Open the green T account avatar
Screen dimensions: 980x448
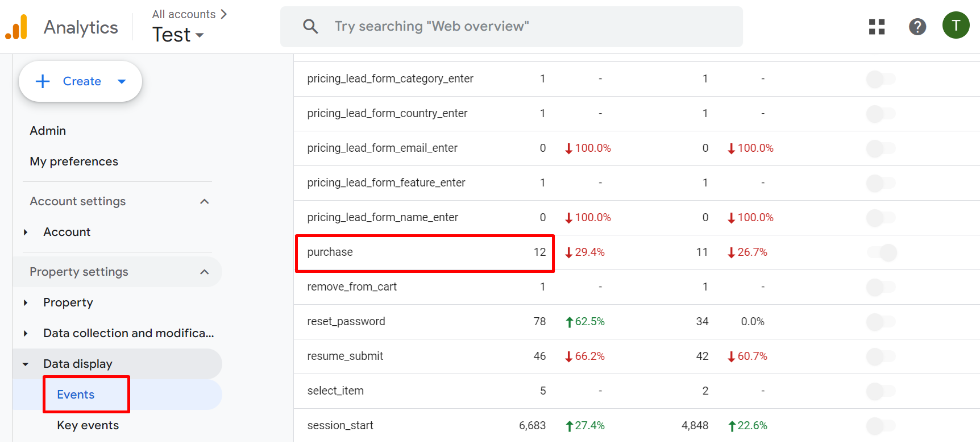956,26
